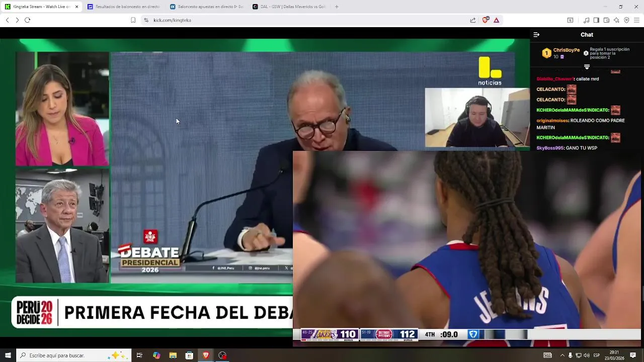The width and height of the screenshot is (644, 362).
Task: Share this page from the address bar
Action: (x=473, y=20)
